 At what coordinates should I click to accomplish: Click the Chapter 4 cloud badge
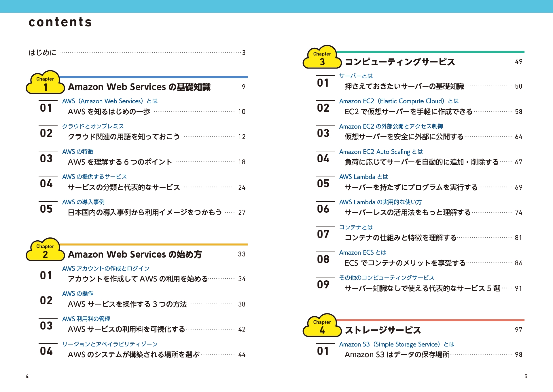322,326
